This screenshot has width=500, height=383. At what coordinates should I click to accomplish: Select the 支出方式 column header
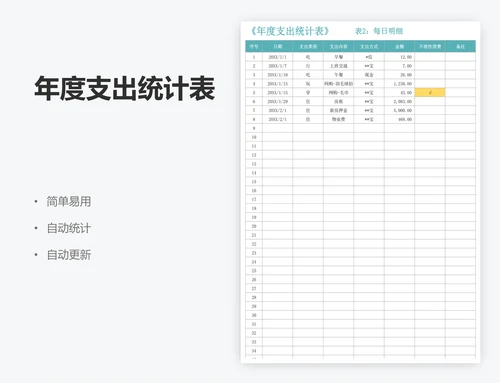tap(369, 46)
